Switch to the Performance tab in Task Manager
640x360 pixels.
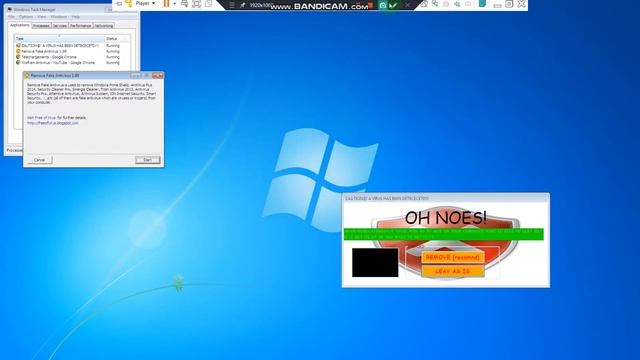(80, 26)
